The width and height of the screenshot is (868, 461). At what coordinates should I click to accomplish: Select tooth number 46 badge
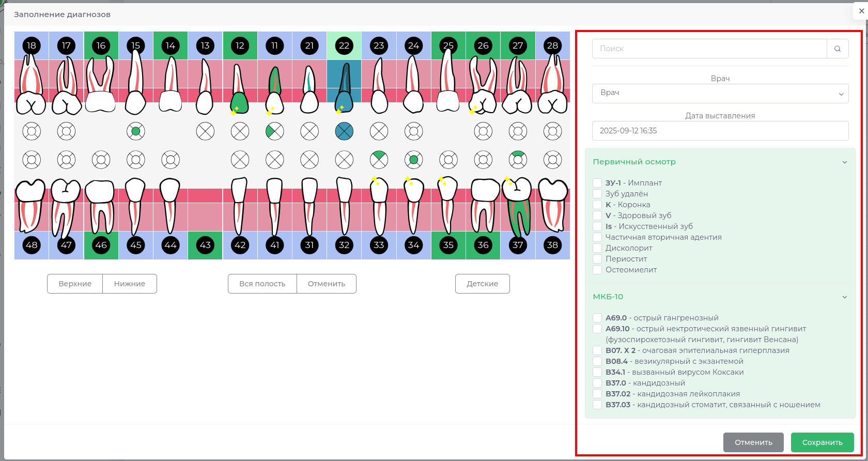(101, 245)
